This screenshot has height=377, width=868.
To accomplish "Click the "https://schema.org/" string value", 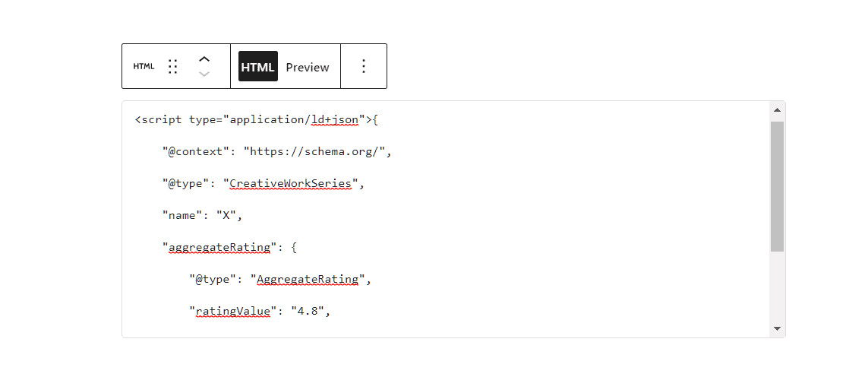I will point(316,151).
